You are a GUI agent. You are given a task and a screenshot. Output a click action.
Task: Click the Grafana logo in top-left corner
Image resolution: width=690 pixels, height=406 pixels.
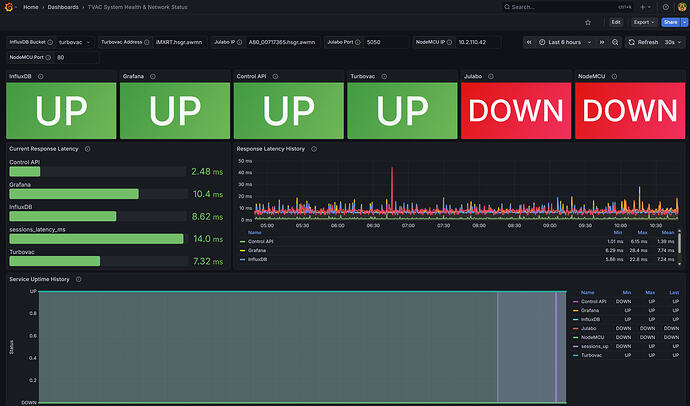[x=8, y=6]
